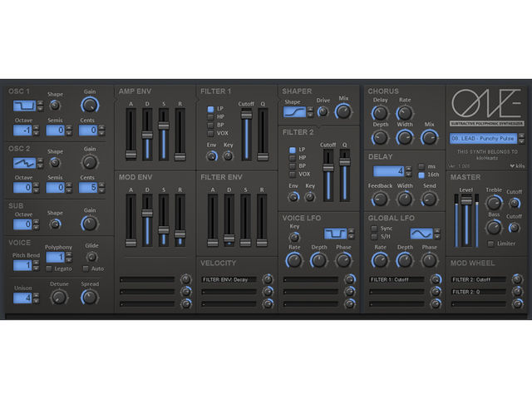Click the Chorus Delay knob
Screen dimensions: 532x399
[380, 113]
